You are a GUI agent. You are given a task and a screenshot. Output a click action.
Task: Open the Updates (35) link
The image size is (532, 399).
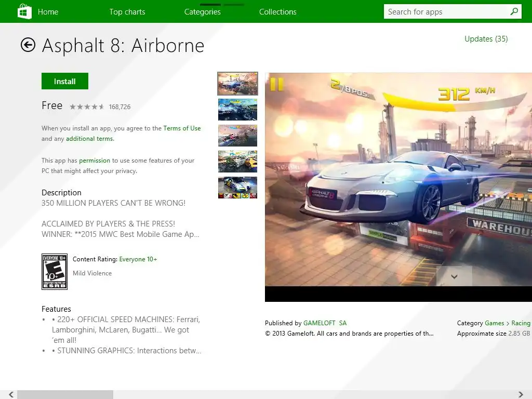pos(486,39)
